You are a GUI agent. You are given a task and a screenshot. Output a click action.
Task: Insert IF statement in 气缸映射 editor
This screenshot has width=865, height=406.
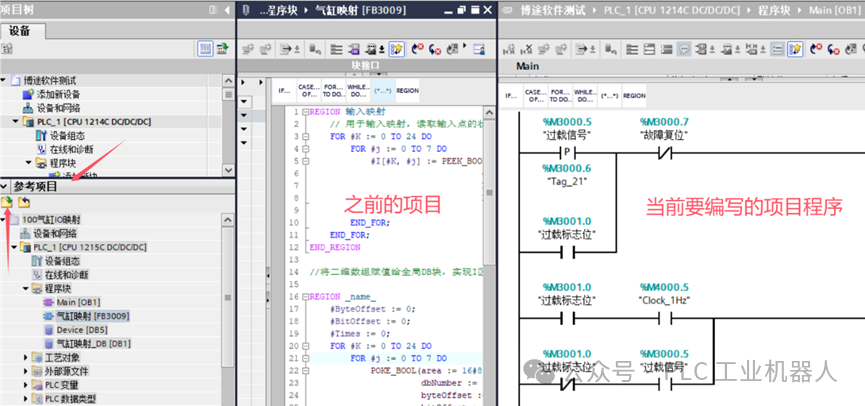coord(284,90)
